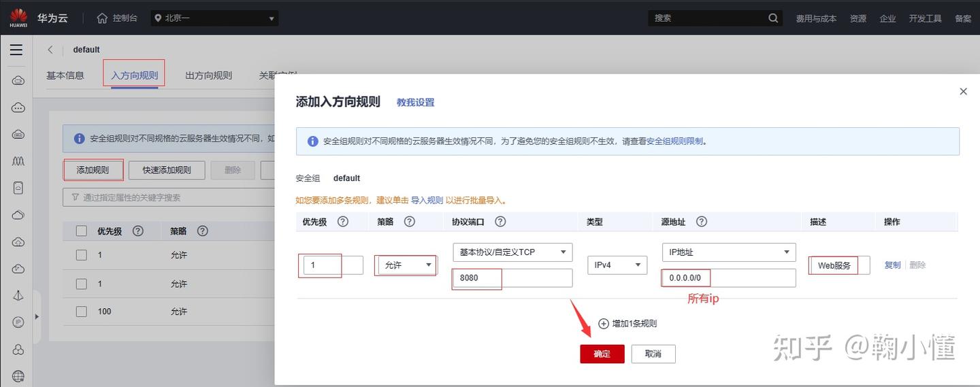Open the console home icon
Image resolution: width=980 pixels, height=387 pixels.
[x=102, y=18]
